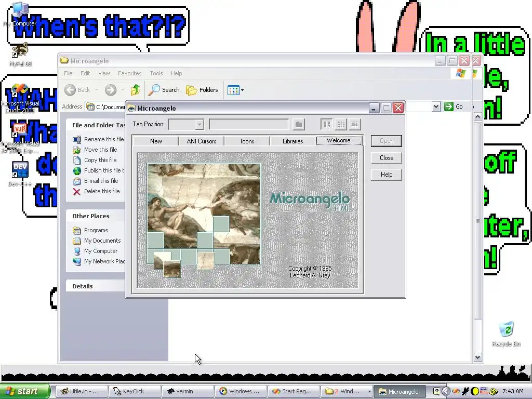Click the Explorer vertical scrollbar thumb

tap(478, 220)
